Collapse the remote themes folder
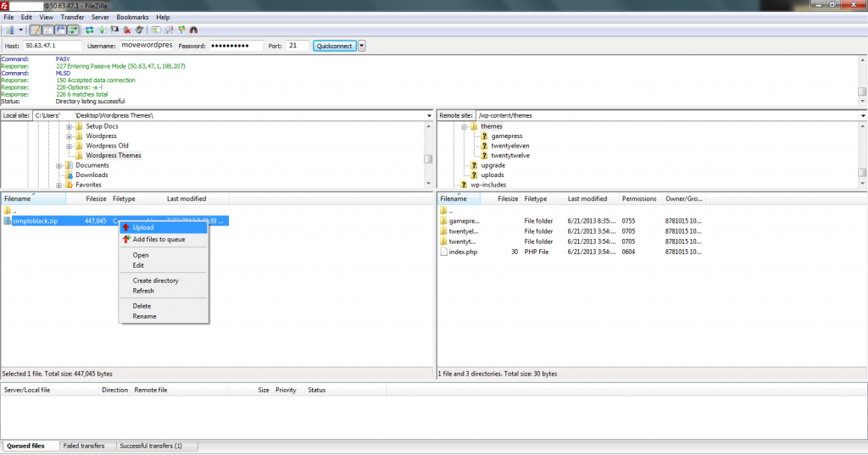This screenshot has width=868, height=455. coord(464,127)
